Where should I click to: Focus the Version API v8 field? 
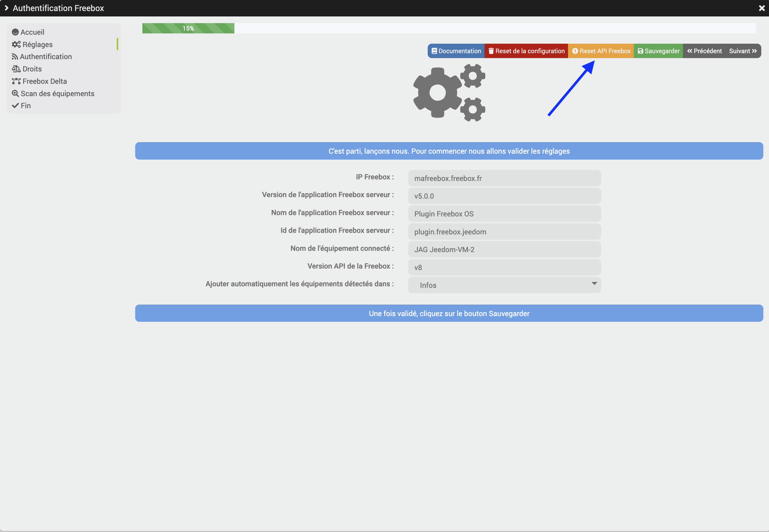coord(504,267)
